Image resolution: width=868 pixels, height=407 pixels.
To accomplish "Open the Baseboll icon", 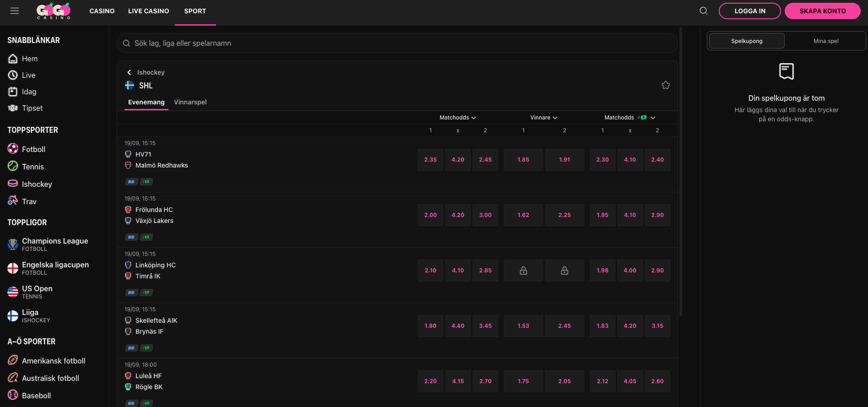I will coord(13,395).
